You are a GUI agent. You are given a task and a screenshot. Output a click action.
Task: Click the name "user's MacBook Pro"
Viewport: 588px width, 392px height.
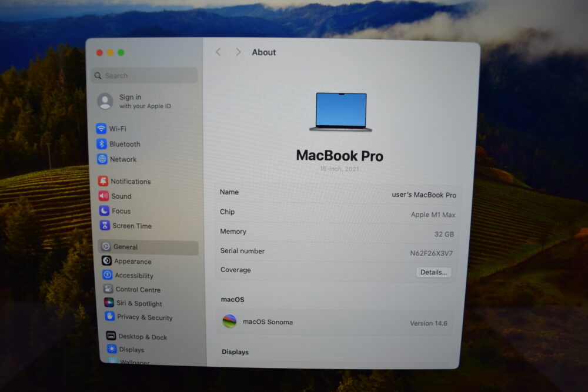(424, 195)
